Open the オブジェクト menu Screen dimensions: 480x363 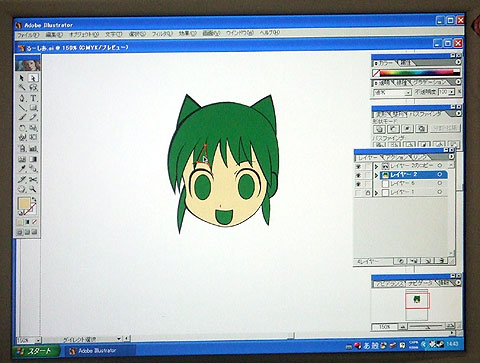click(x=84, y=34)
